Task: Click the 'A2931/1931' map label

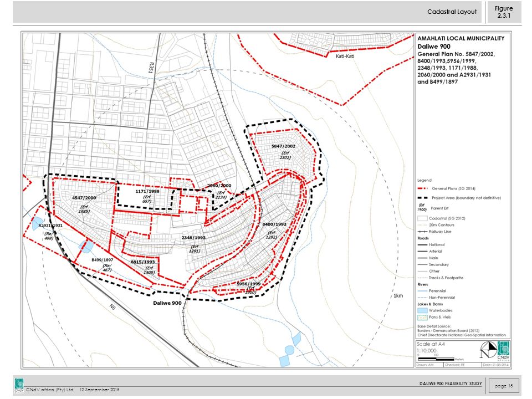Action: [x=50, y=226]
